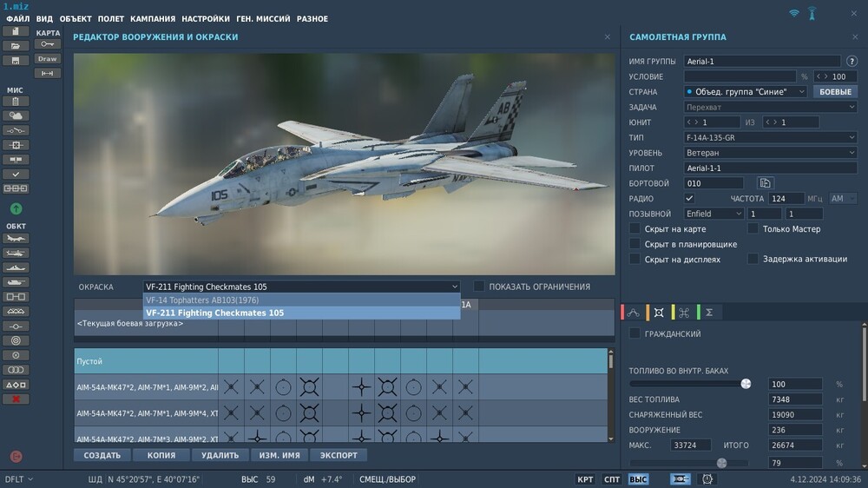Open the НАСТРОЙКИ menu
The image size is (868, 488).
coord(206,18)
